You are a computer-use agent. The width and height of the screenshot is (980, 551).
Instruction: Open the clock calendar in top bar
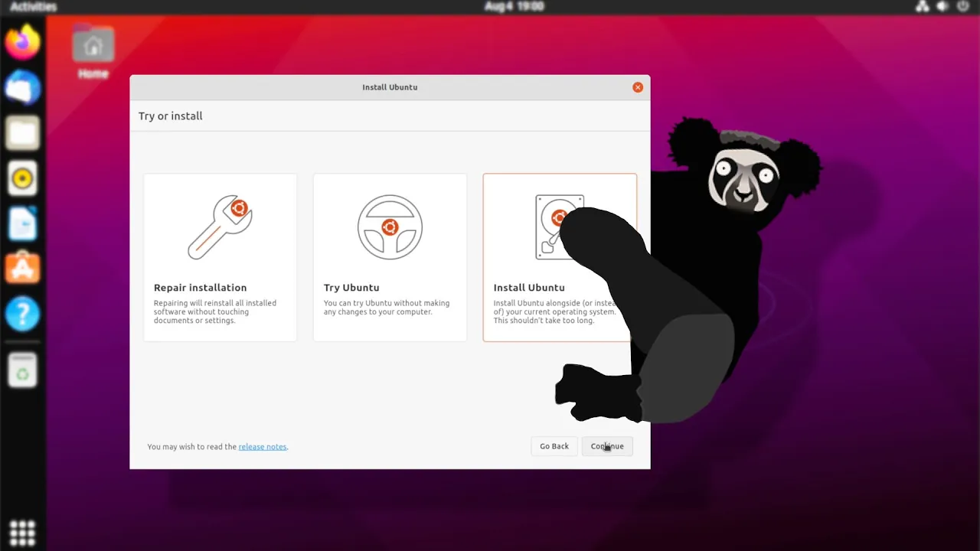[514, 6]
